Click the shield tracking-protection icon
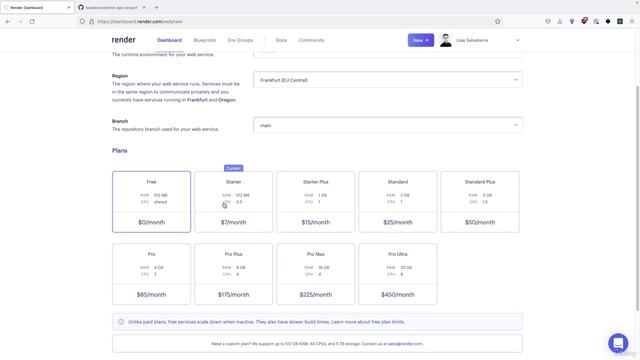This screenshot has height=360, width=640. coord(82,21)
